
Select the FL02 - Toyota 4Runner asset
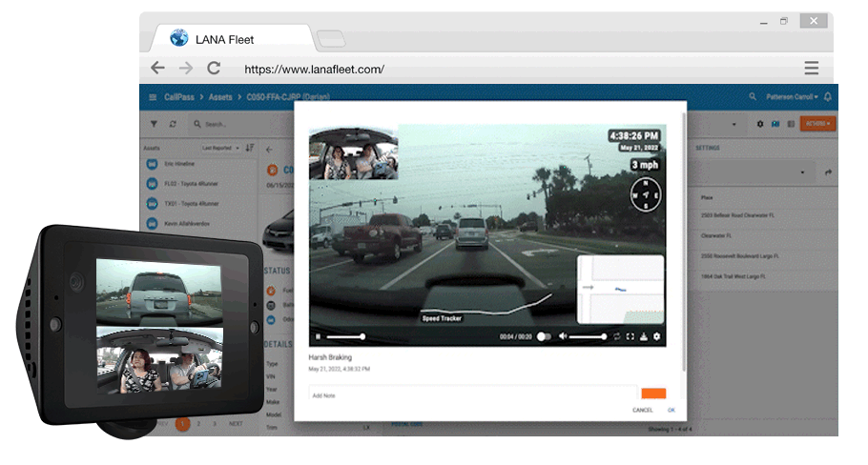(x=200, y=184)
